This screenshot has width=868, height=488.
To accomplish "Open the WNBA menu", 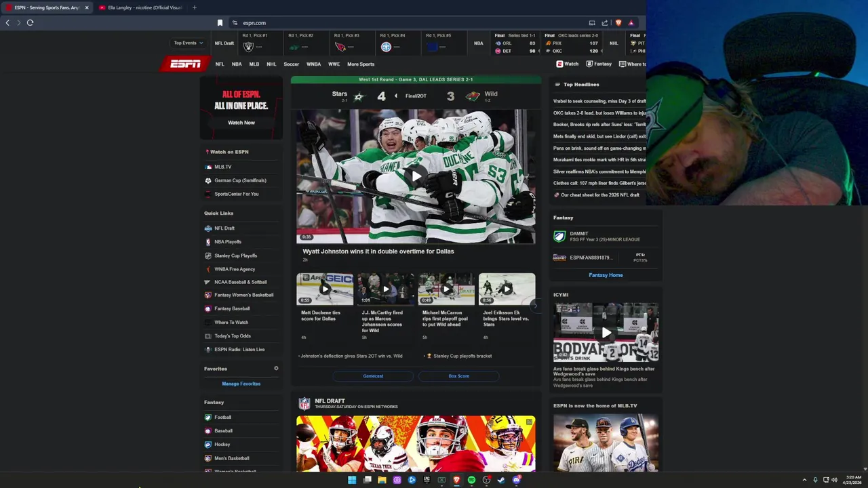I will coord(313,64).
